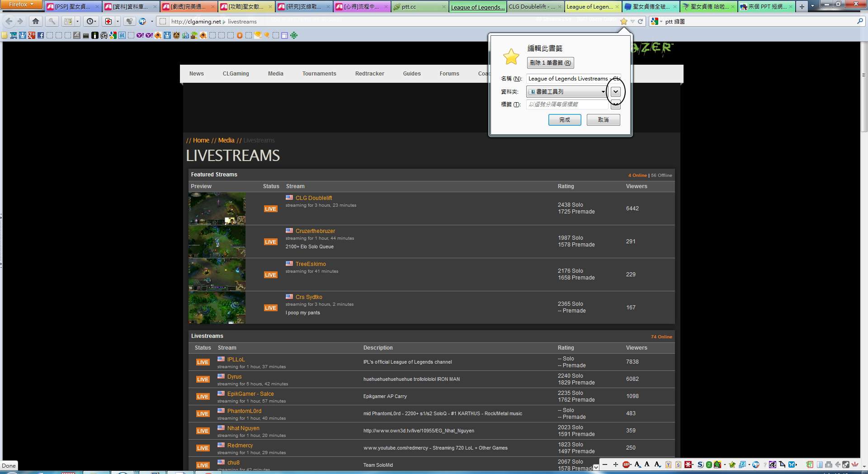
Task: Expand folder tree with circled chevron button
Action: click(x=615, y=92)
